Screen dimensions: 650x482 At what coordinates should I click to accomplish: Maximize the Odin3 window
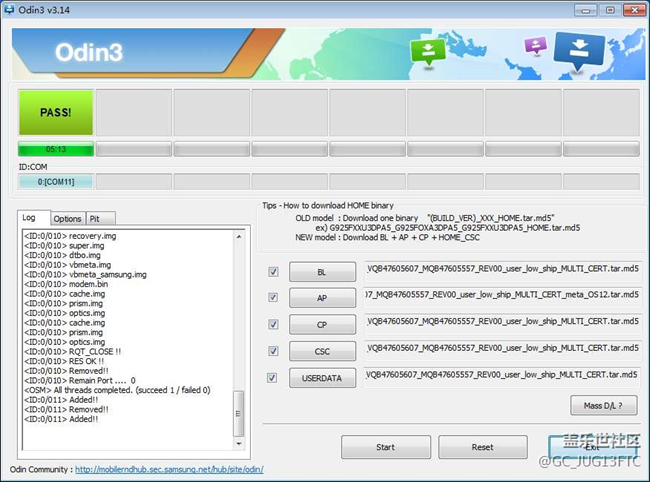610,10
